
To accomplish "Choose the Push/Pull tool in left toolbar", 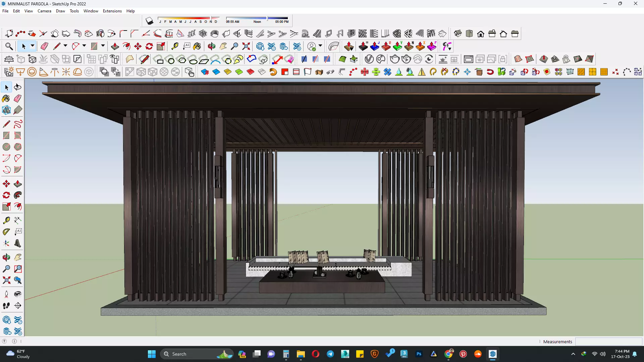I will point(18,184).
